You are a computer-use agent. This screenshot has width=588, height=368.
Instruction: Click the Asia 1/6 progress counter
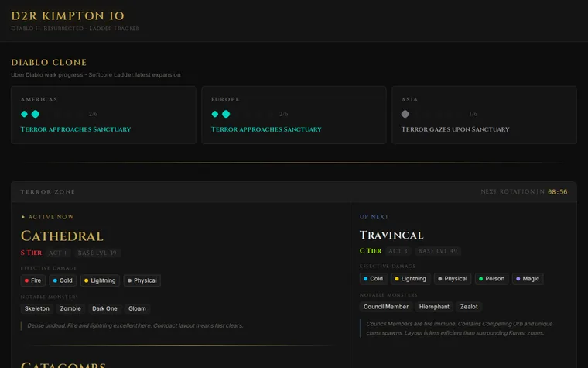click(x=473, y=114)
